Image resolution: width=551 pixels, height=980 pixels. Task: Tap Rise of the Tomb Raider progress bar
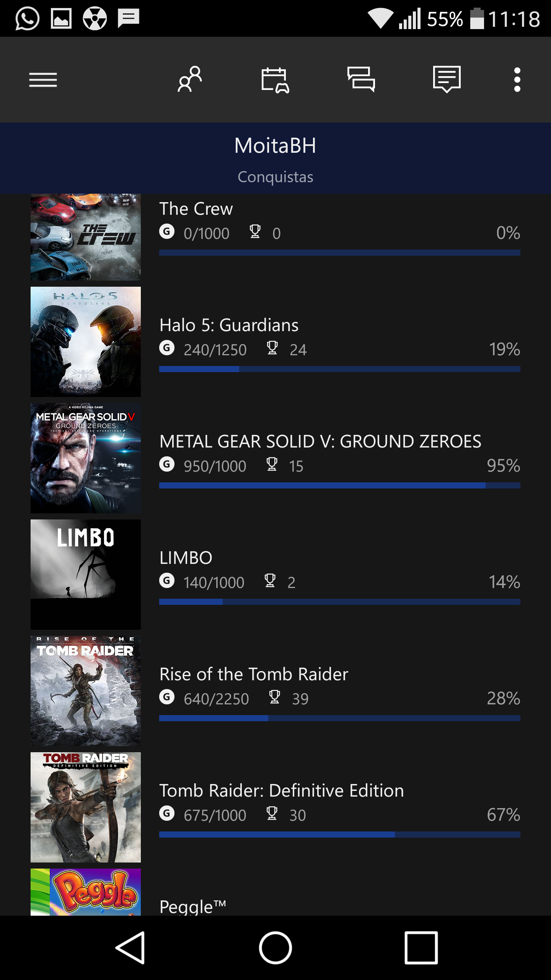click(x=339, y=718)
